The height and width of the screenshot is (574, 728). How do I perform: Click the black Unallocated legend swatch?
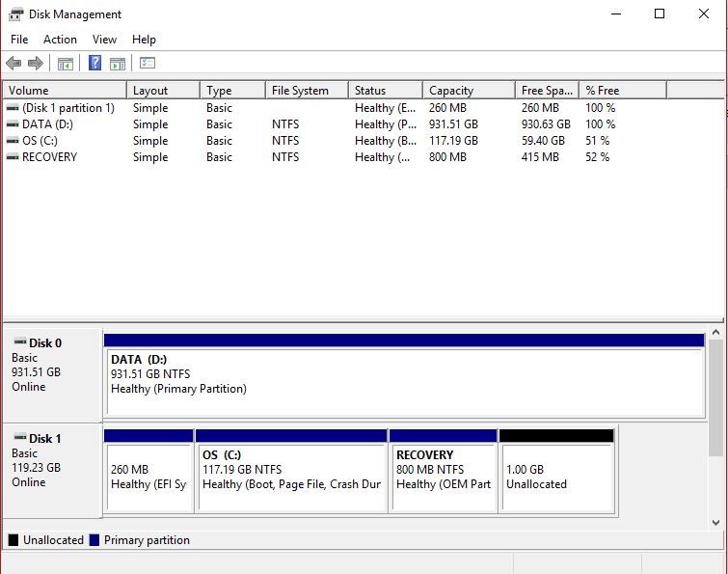tap(13, 540)
